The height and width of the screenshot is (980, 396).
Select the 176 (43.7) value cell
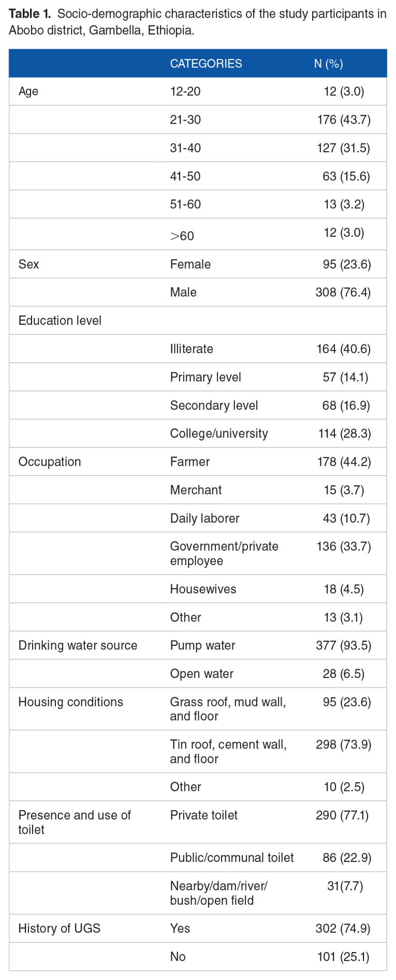click(344, 120)
